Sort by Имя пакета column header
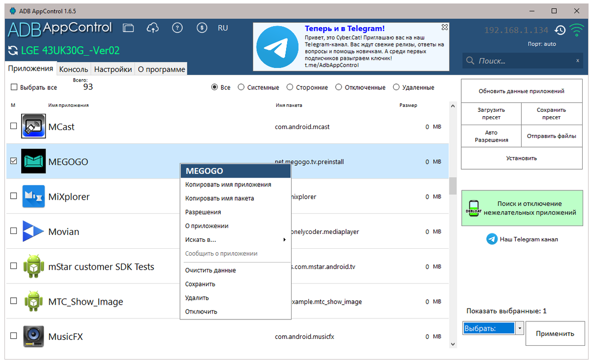This screenshot has height=364, width=594. [289, 105]
